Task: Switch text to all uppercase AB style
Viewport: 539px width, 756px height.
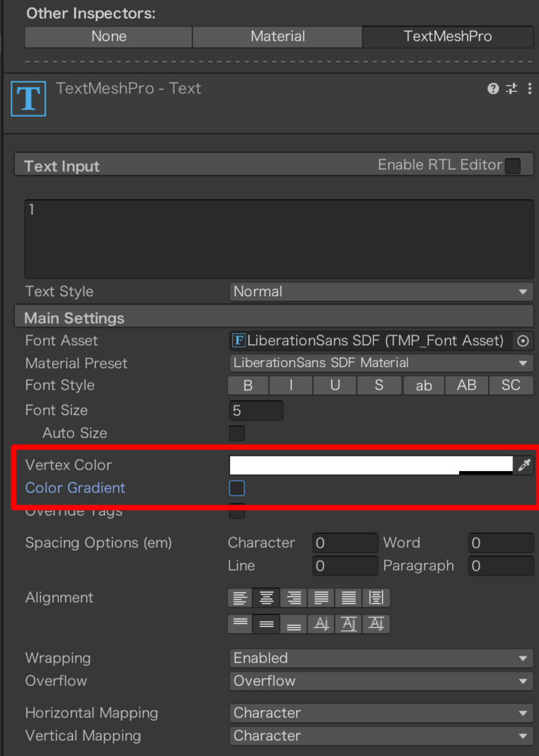Action: click(x=466, y=385)
